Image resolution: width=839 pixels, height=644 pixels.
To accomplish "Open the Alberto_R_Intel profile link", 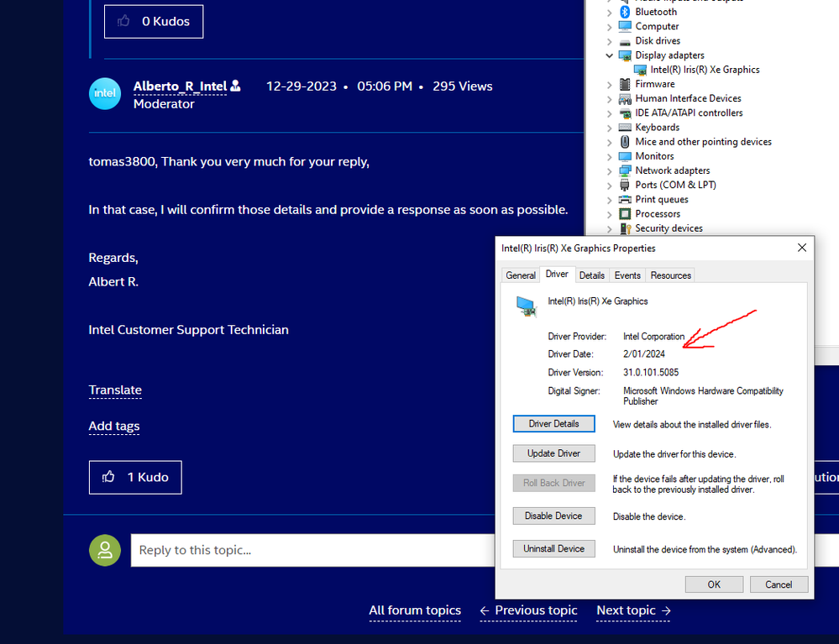I will (x=180, y=86).
